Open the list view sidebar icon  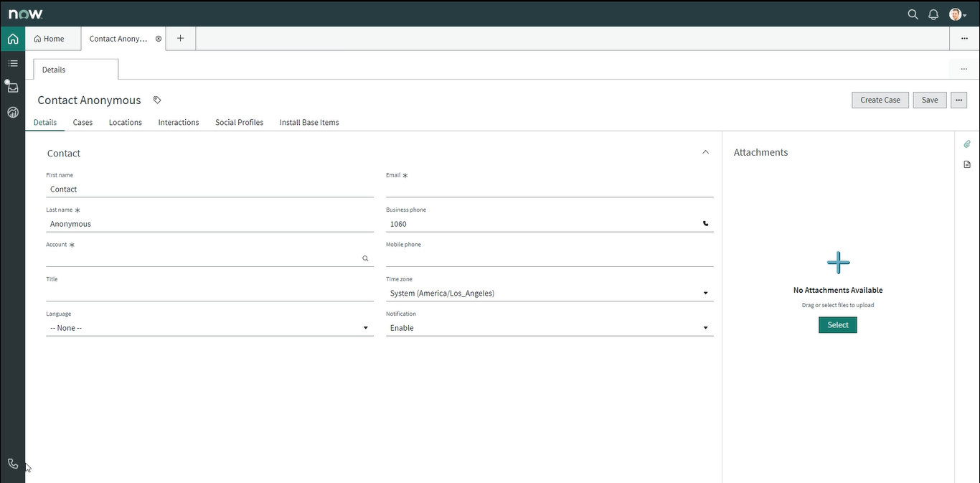(13, 63)
